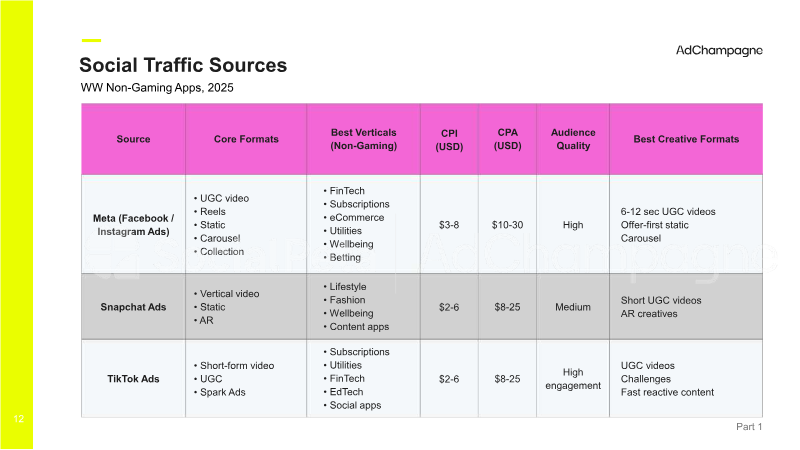Select the Meta (Facebook / Instagram Ads) cell
The width and height of the screenshot is (800, 450).
[x=133, y=224]
